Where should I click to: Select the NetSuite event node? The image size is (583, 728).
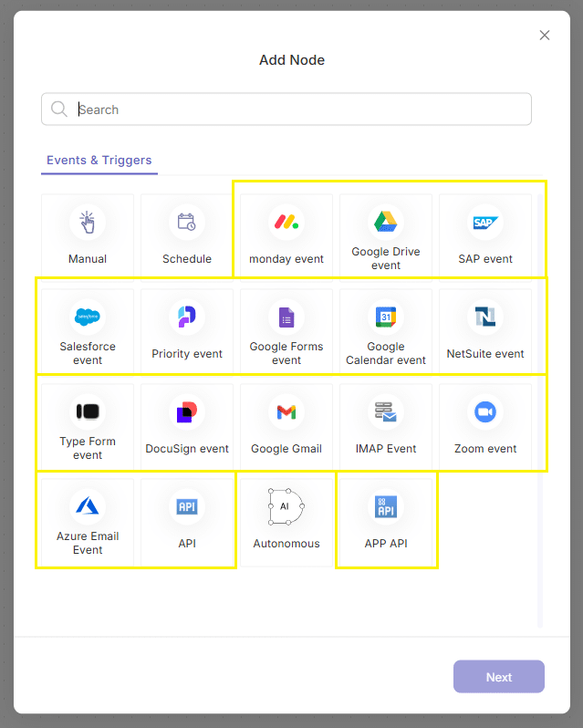click(485, 331)
